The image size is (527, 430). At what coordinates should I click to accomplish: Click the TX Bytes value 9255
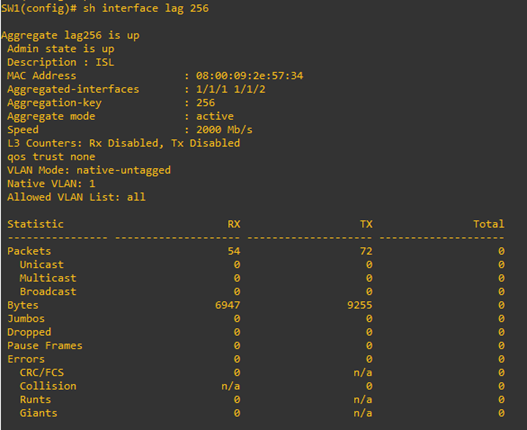[360, 305]
